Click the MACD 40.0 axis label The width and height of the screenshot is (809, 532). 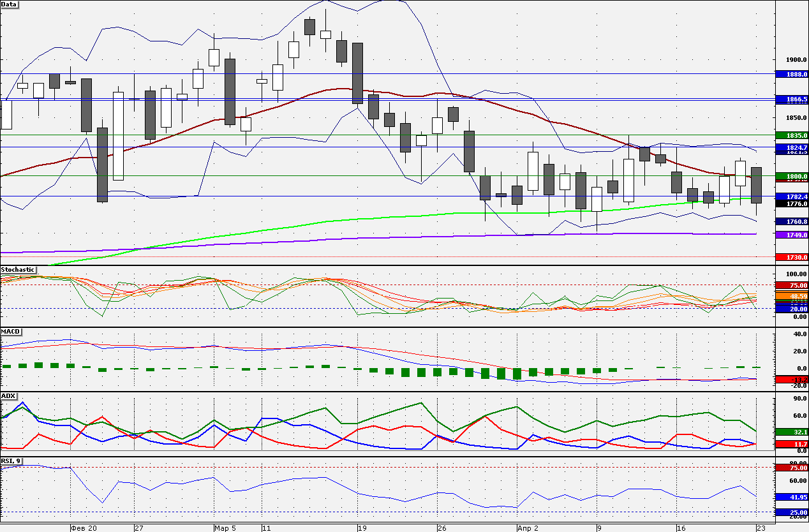click(799, 334)
